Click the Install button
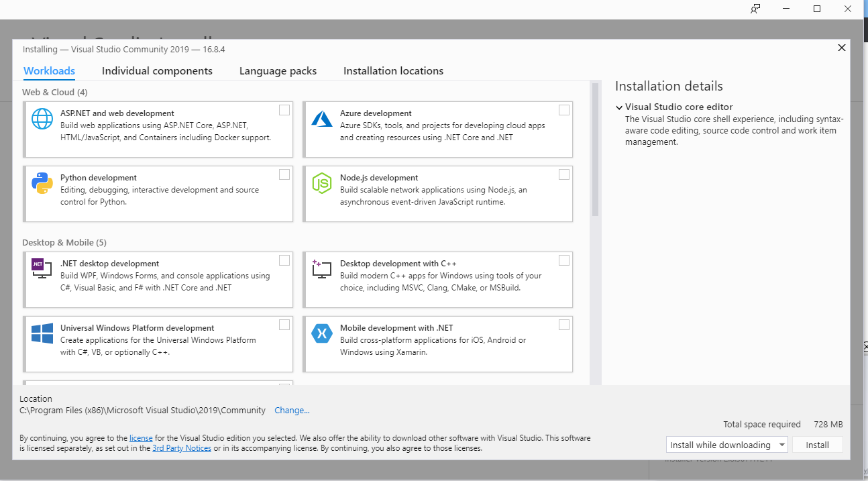This screenshot has width=868, height=481. point(817,445)
